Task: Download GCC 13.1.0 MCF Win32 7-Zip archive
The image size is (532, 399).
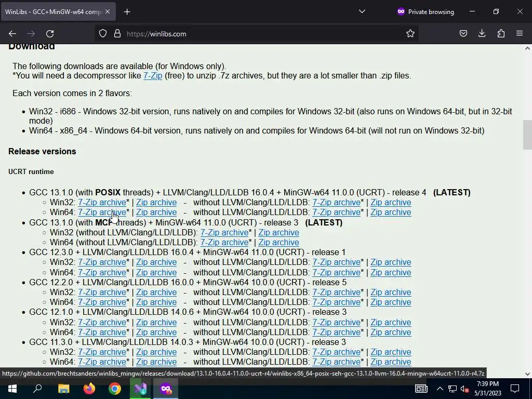Action: pos(224,232)
